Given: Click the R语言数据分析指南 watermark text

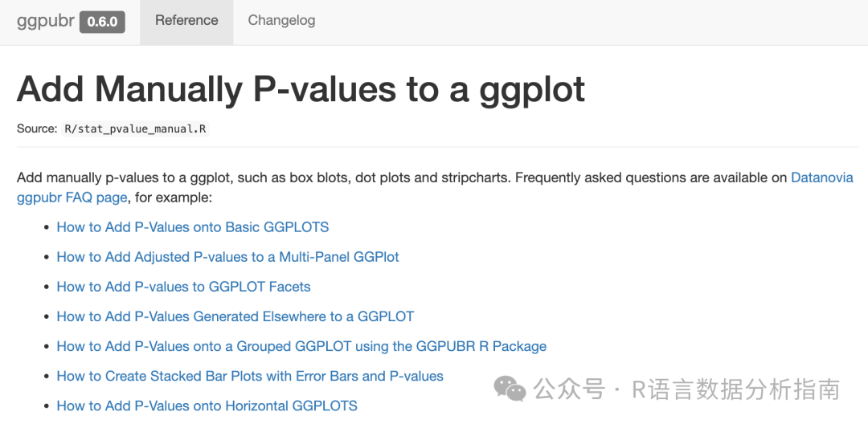Looking at the screenshot, I should (x=735, y=390).
